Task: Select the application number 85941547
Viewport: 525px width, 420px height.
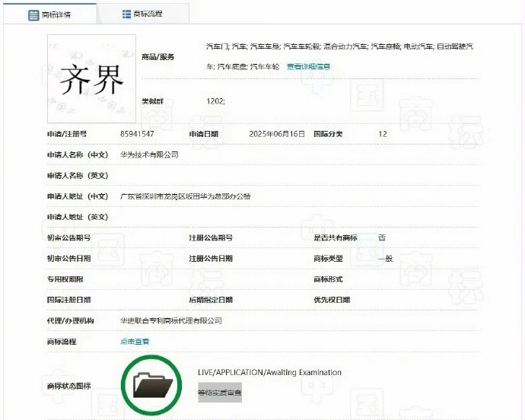Action: click(137, 134)
